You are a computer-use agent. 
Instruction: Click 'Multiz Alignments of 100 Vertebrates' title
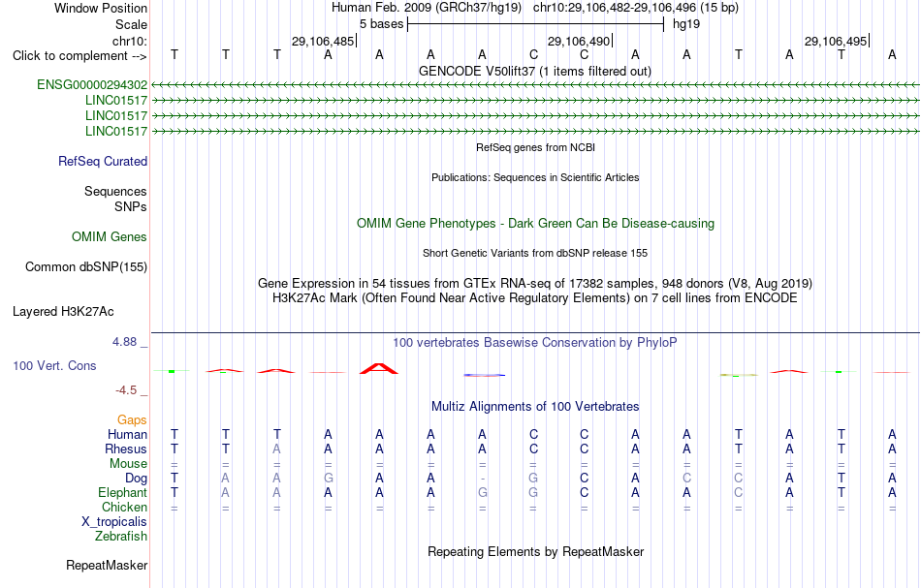pyautogui.click(x=535, y=406)
